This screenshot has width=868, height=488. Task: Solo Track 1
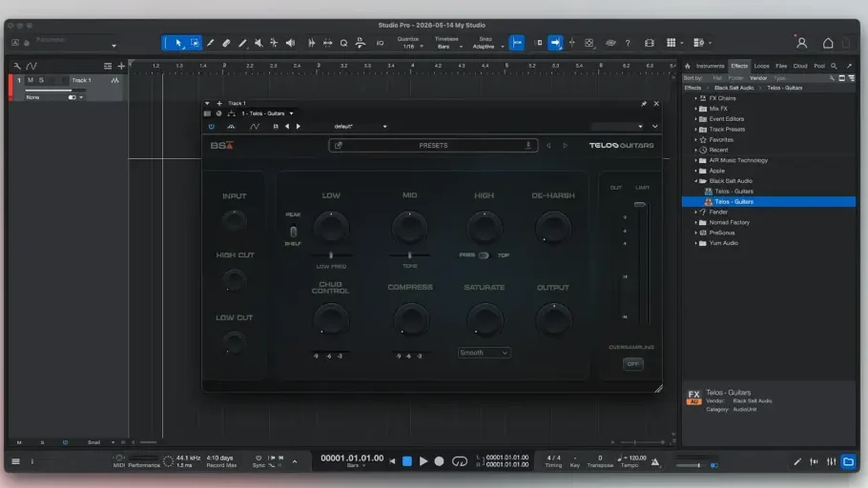coord(41,80)
